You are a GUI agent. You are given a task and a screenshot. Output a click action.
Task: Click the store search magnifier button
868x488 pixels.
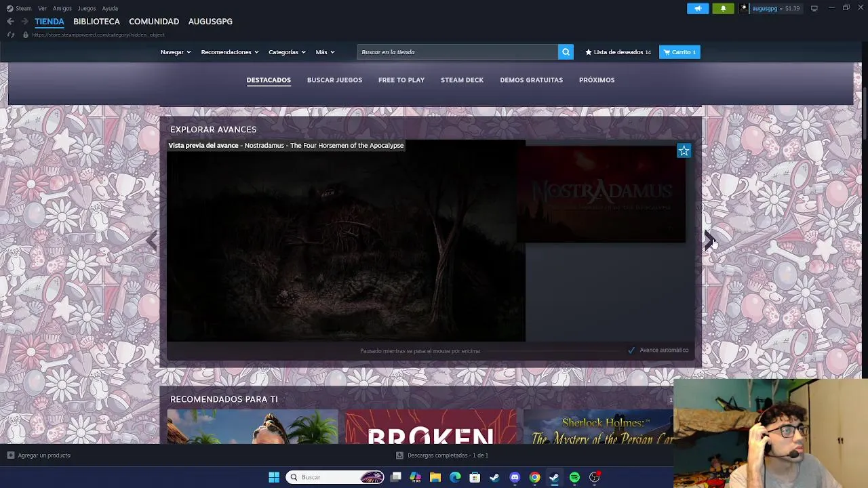[x=566, y=52]
